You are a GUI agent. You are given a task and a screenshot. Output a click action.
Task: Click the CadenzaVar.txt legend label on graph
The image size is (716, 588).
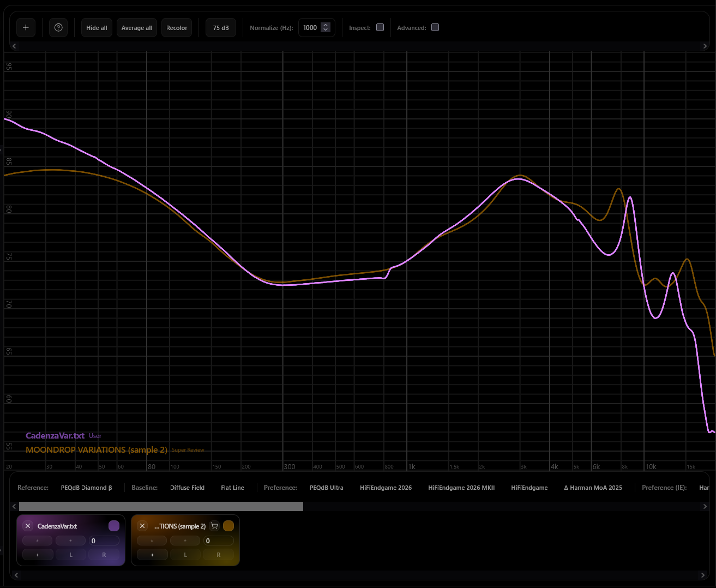(55, 436)
